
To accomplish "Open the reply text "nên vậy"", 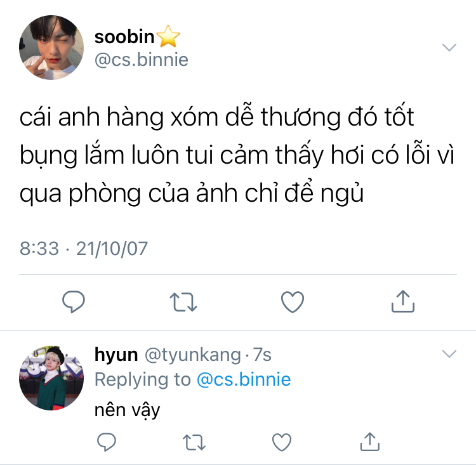I will 127,410.
